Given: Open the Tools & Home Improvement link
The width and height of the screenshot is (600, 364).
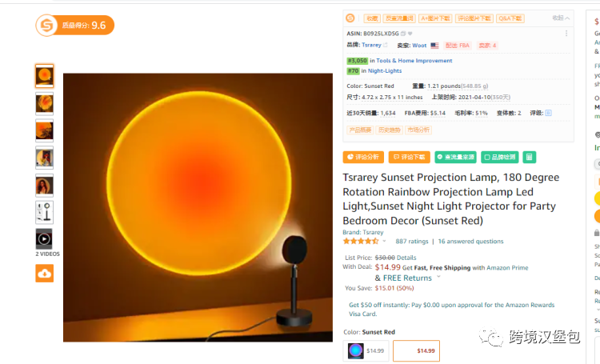Looking at the screenshot, I should [x=414, y=61].
